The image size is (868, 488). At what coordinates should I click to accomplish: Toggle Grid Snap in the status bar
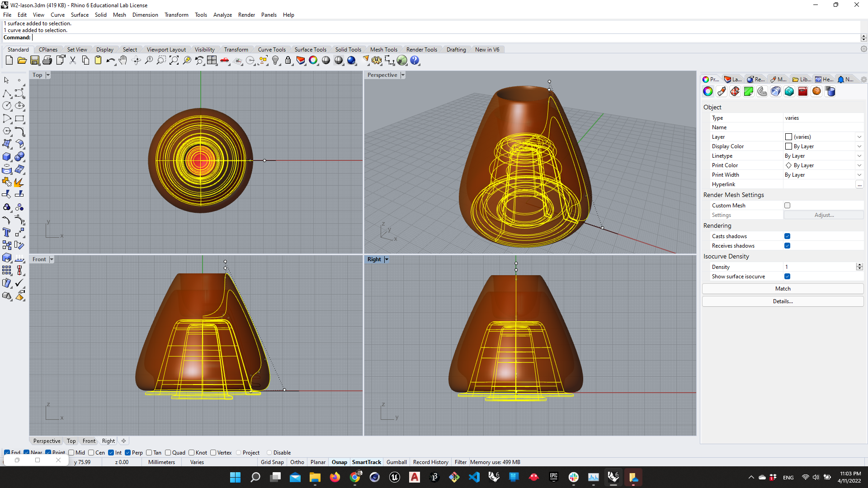[272, 462]
